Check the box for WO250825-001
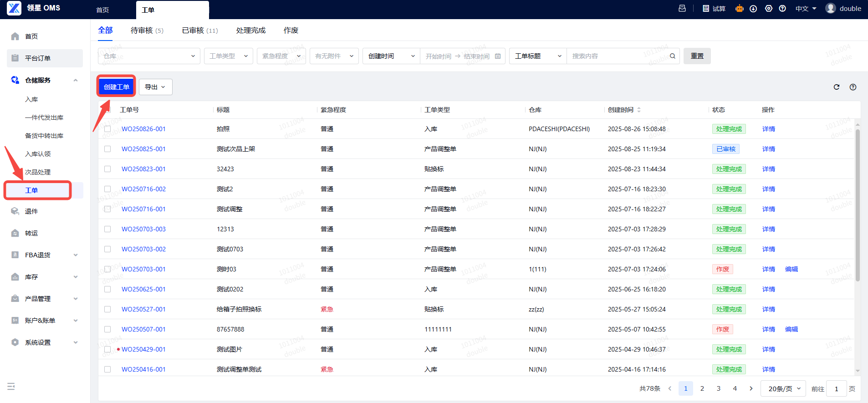The width and height of the screenshot is (868, 403). tap(107, 149)
